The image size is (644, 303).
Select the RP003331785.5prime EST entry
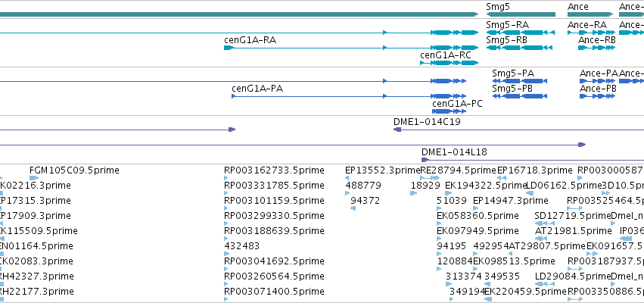(275, 186)
